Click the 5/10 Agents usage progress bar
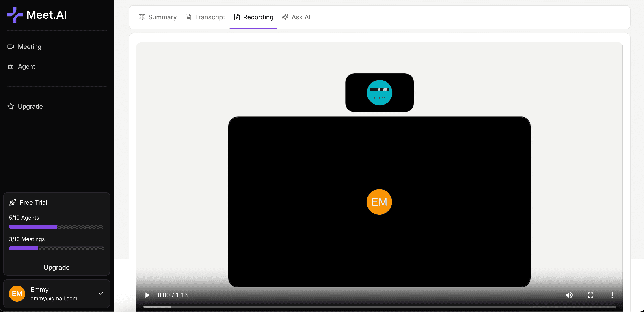This screenshot has width=644, height=312. click(x=56, y=227)
